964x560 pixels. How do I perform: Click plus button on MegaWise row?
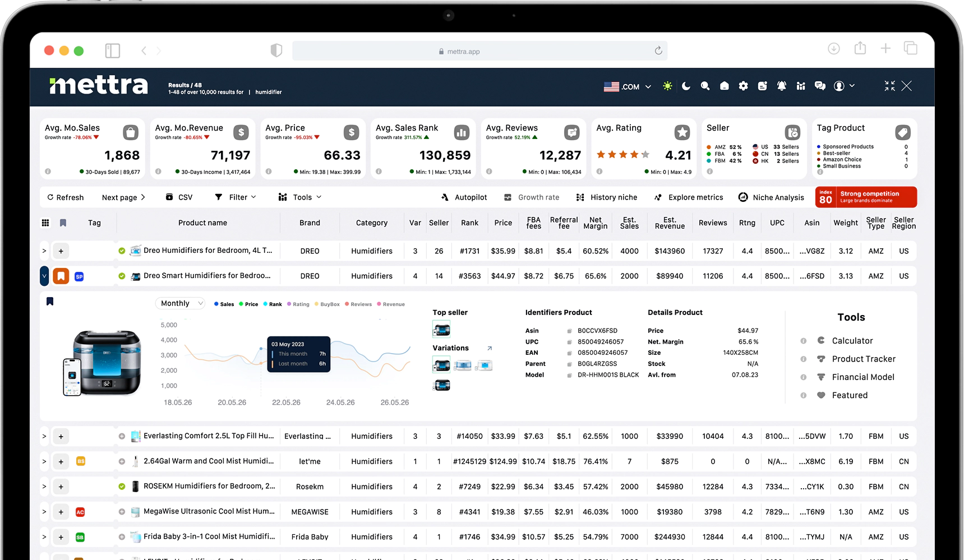pyautogui.click(x=61, y=512)
